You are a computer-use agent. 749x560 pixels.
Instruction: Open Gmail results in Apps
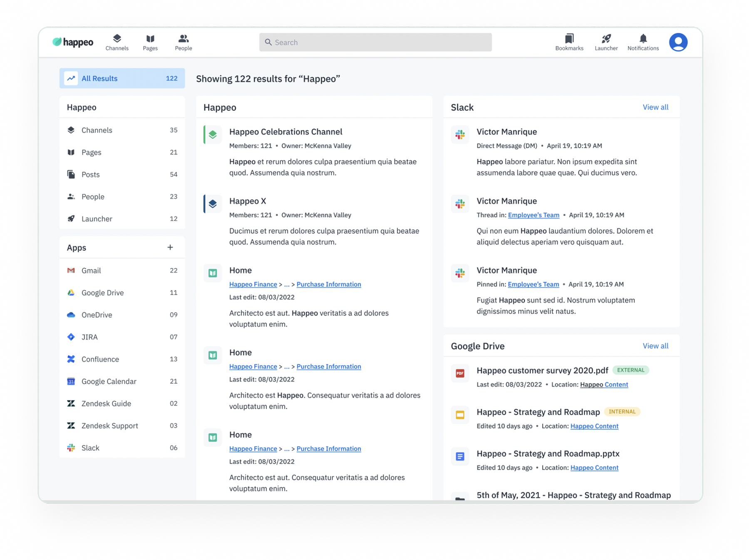[x=122, y=270]
